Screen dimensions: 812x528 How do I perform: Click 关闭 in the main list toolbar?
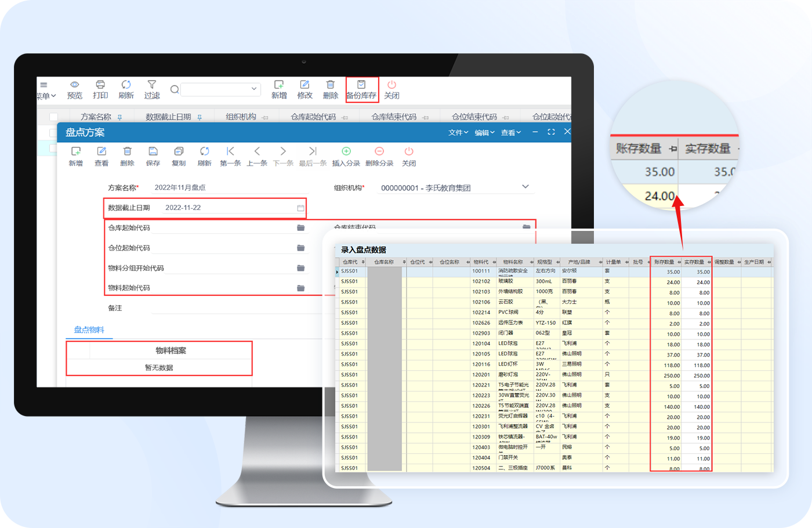[391, 90]
